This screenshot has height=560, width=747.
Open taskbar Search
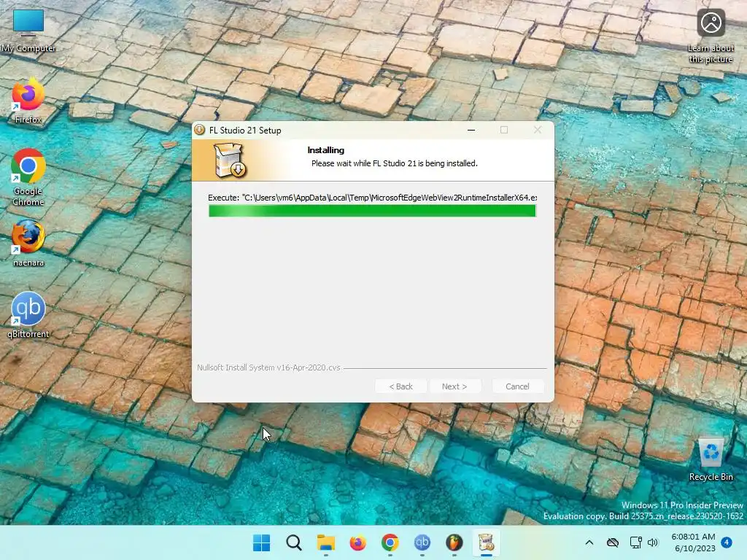point(293,542)
